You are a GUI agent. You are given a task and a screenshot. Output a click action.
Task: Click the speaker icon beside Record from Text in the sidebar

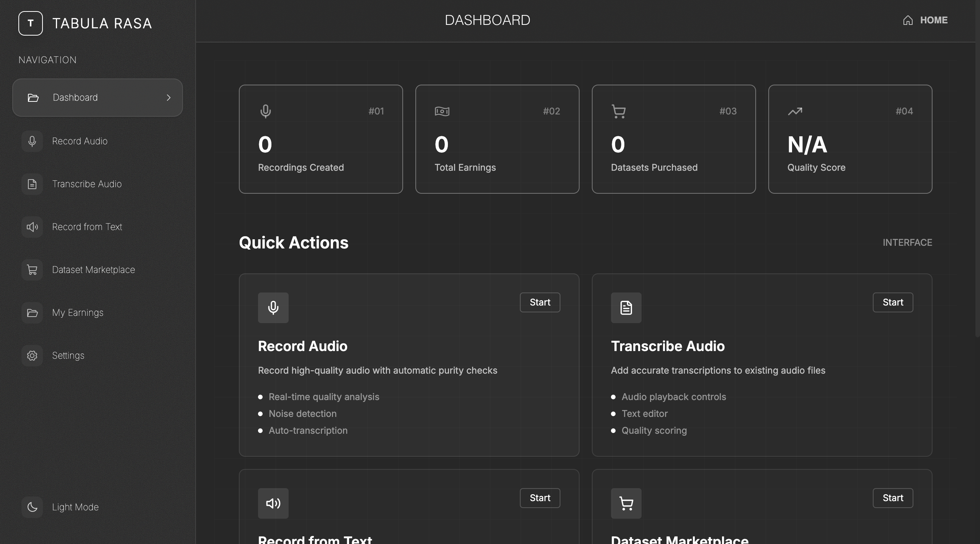click(32, 227)
